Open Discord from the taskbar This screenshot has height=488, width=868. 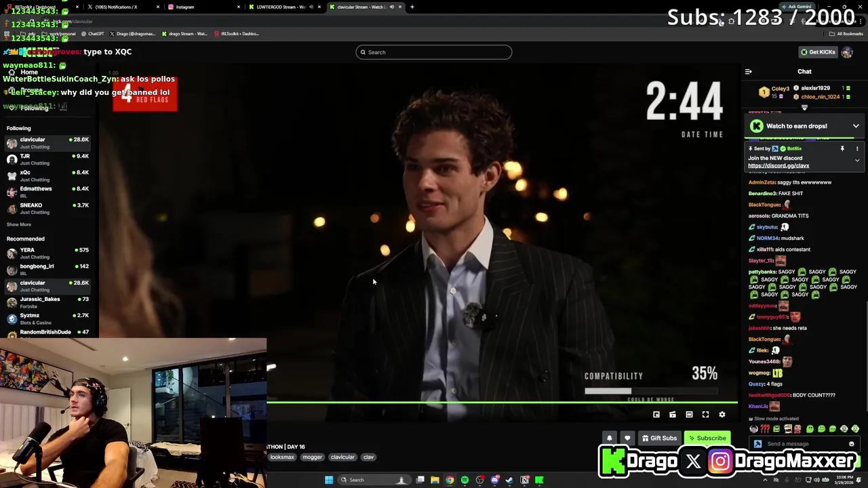494,480
